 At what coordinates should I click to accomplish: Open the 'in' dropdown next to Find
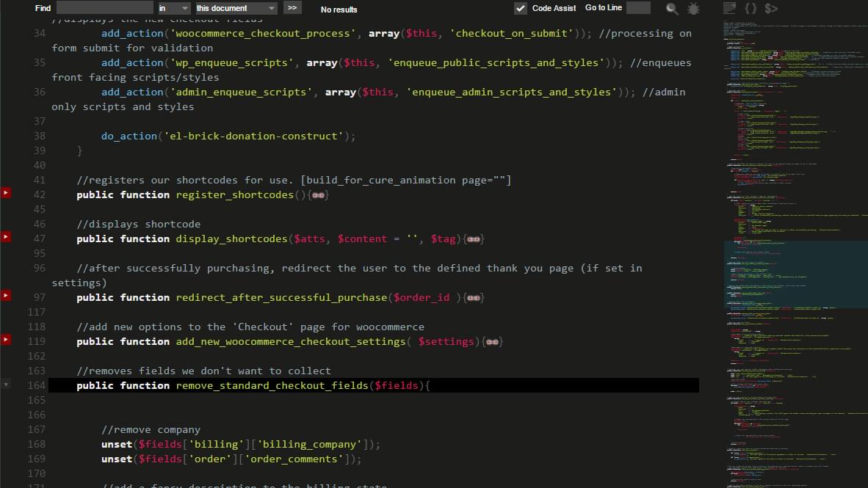pyautogui.click(x=173, y=8)
